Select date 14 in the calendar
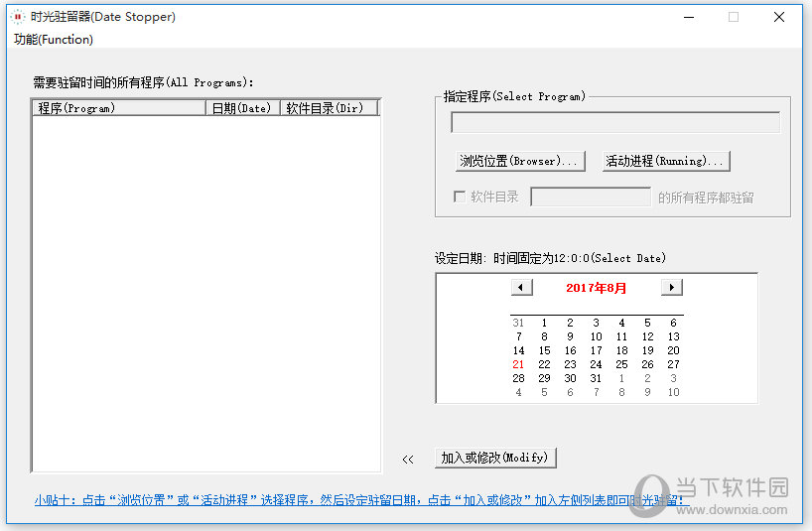The height and width of the screenshot is (531, 812). [x=518, y=350]
